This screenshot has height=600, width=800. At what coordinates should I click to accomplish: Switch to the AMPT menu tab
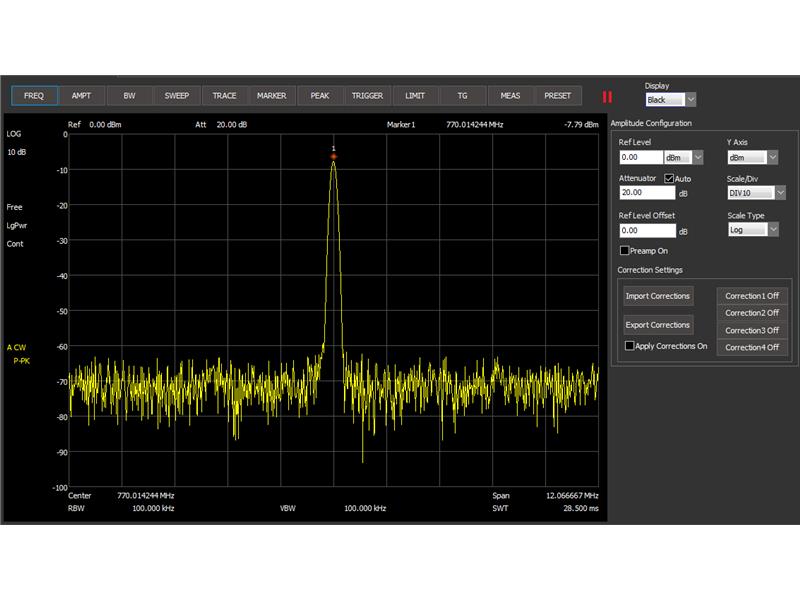[82, 96]
